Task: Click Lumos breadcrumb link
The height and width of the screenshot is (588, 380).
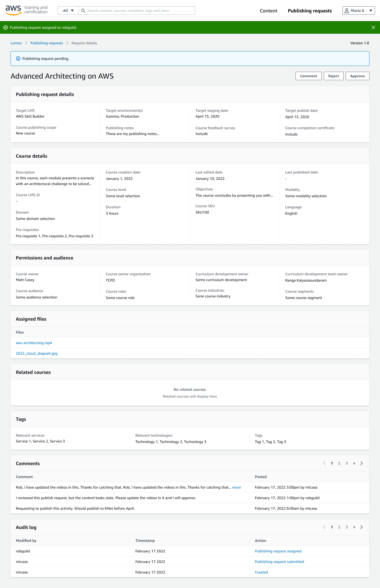Action: click(16, 43)
